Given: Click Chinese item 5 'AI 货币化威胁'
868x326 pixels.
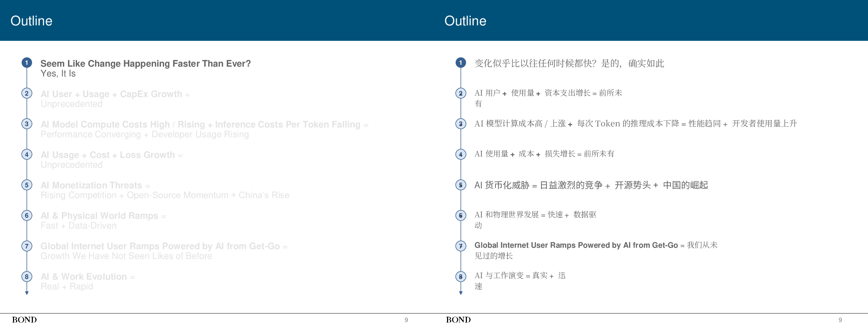Looking at the screenshot, I should tap(502, 185).
